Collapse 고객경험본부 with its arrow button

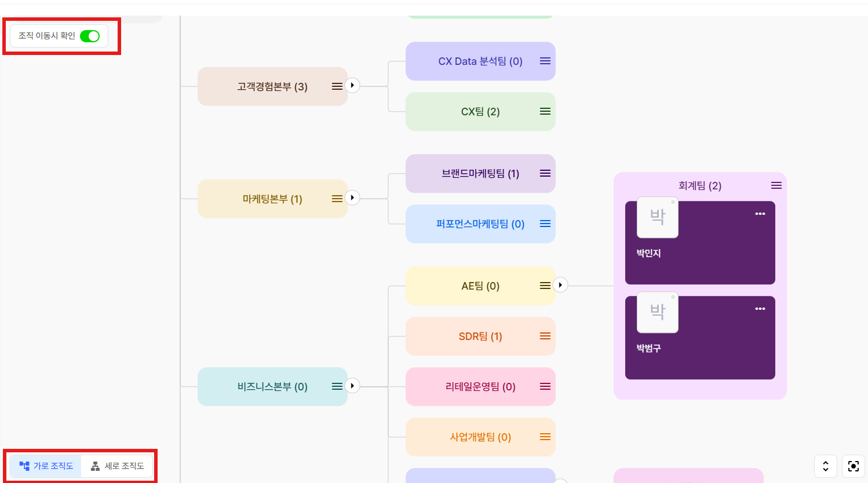tap(352, 85)
